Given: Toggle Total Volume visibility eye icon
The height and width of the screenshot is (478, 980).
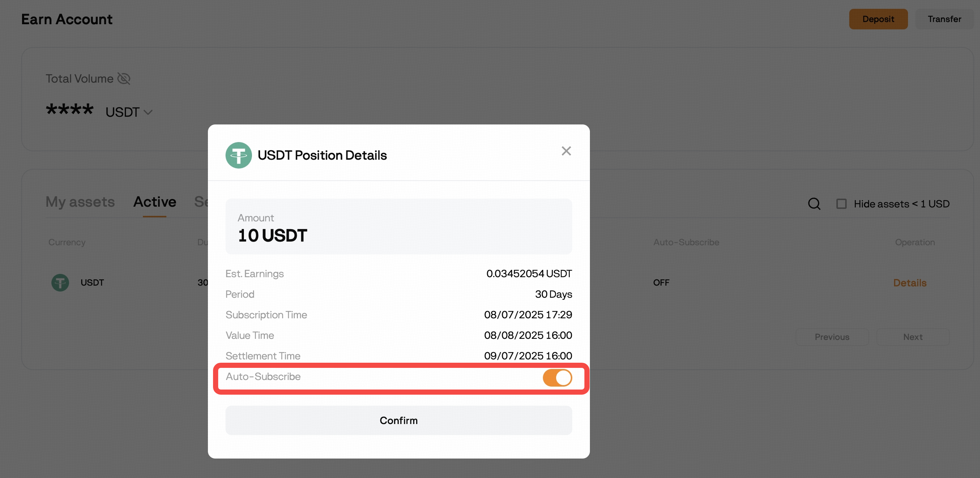Looking at the screenshot, I should 124,79.
